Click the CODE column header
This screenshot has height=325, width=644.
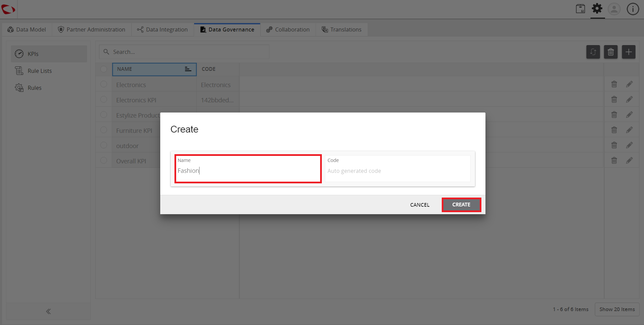click(218, 69)
